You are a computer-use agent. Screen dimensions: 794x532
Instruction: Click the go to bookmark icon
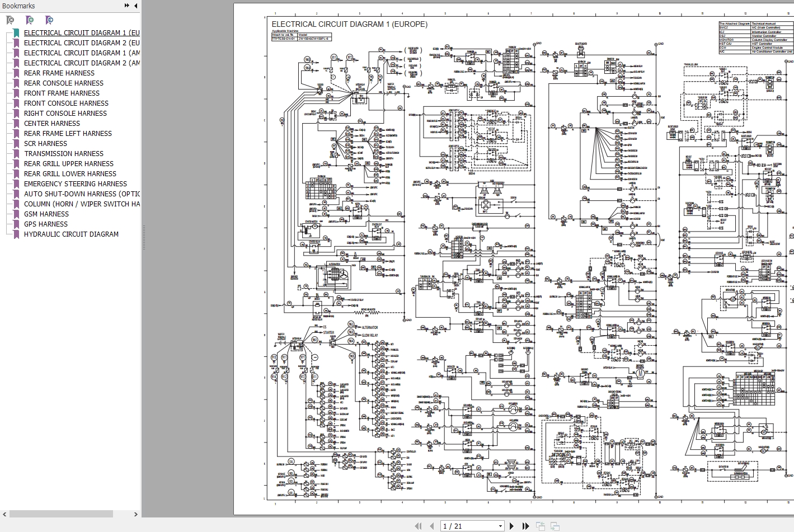(x=49, y=20)
